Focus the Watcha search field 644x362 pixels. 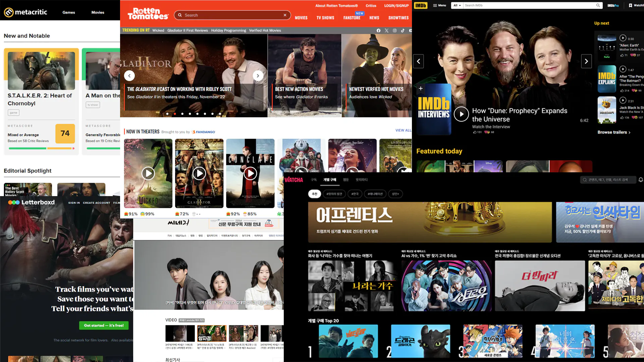point(608,180)
